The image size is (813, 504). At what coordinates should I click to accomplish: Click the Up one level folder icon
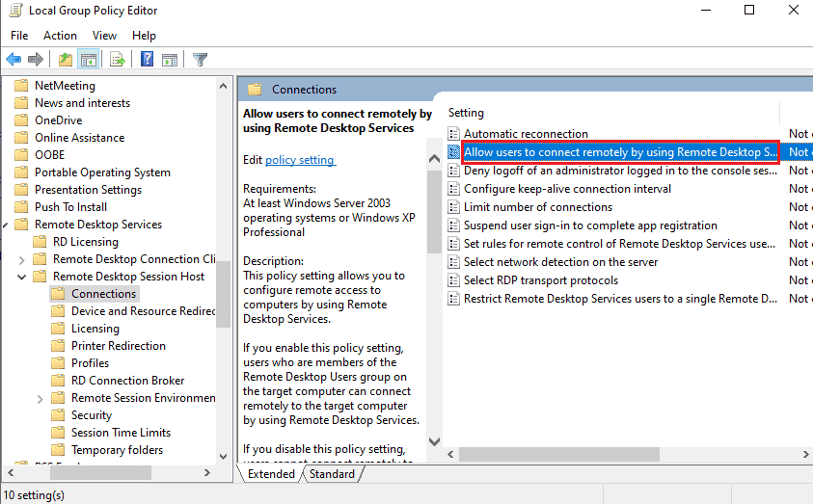66,60
